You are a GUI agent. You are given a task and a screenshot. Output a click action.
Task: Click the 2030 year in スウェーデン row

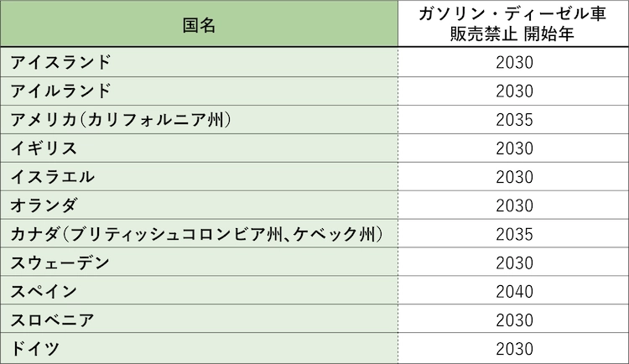click(514, 263)
